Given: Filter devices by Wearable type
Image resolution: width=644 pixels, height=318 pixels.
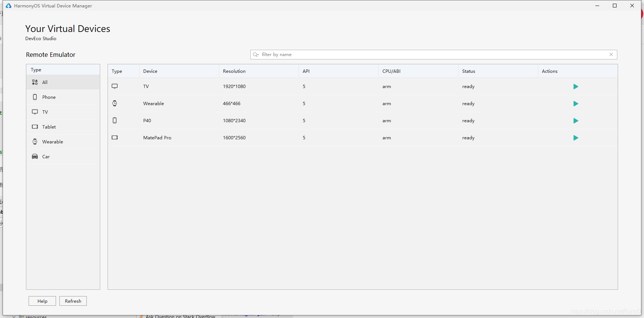Looking at the screenshot, I should pos(63,142).
